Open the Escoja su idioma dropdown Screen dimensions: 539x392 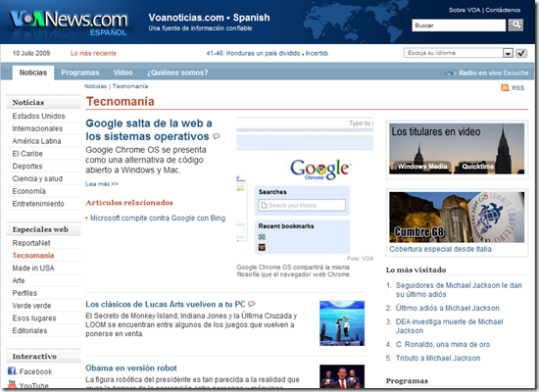459,53
